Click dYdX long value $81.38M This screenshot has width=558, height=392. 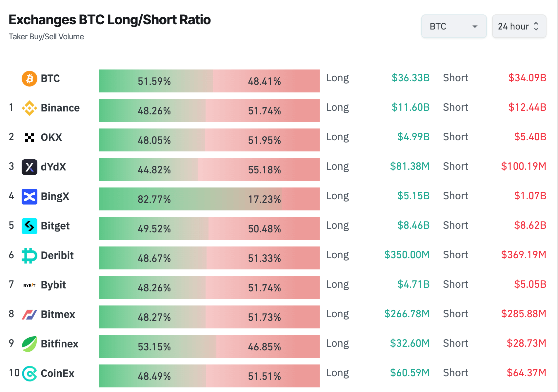pos(410,166)
